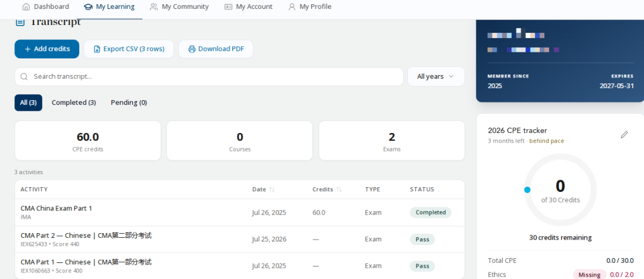
Task: Click the My Community people icon
Action: pos(154,7)
